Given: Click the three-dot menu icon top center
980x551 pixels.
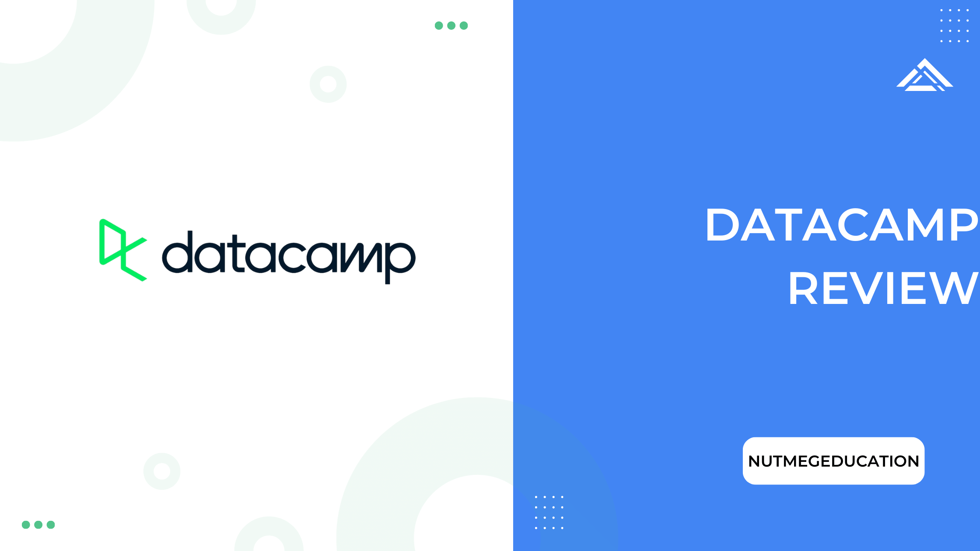Looking at the screenshot, I should tap(450, 25).
